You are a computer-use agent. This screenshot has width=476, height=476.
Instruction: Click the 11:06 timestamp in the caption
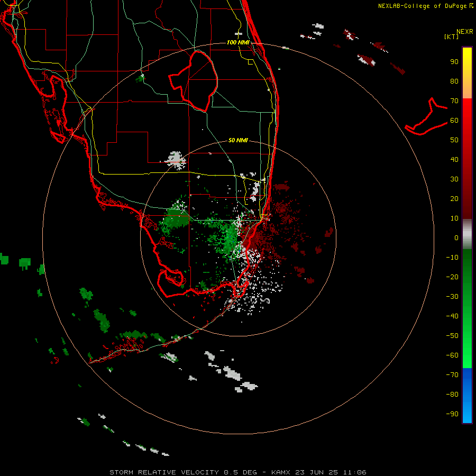coord(354,472)
